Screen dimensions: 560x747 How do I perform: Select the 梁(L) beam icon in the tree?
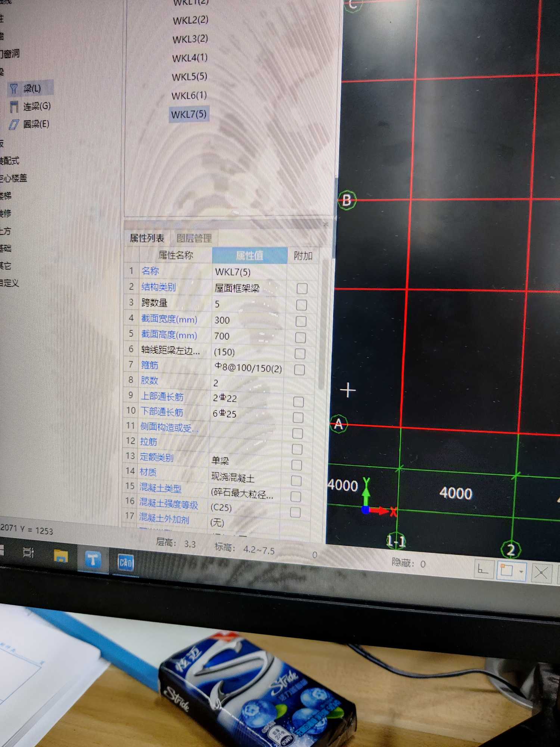[x=14, y=89]
